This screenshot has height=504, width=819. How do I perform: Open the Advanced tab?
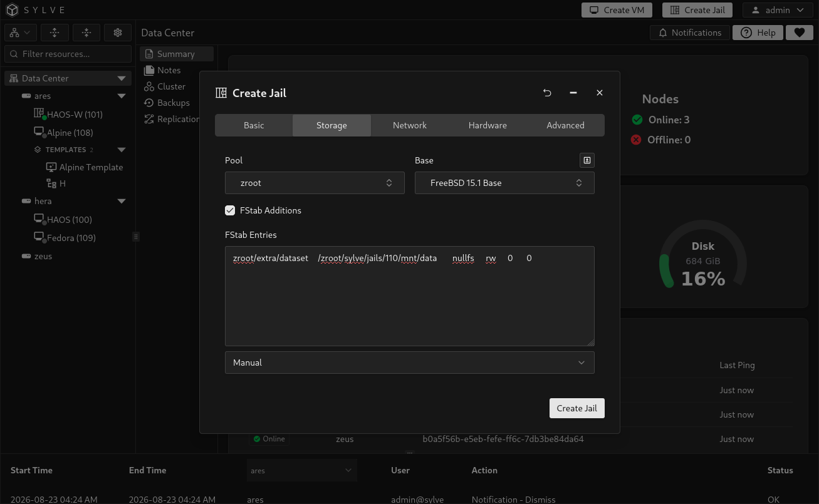coord(565,125)
